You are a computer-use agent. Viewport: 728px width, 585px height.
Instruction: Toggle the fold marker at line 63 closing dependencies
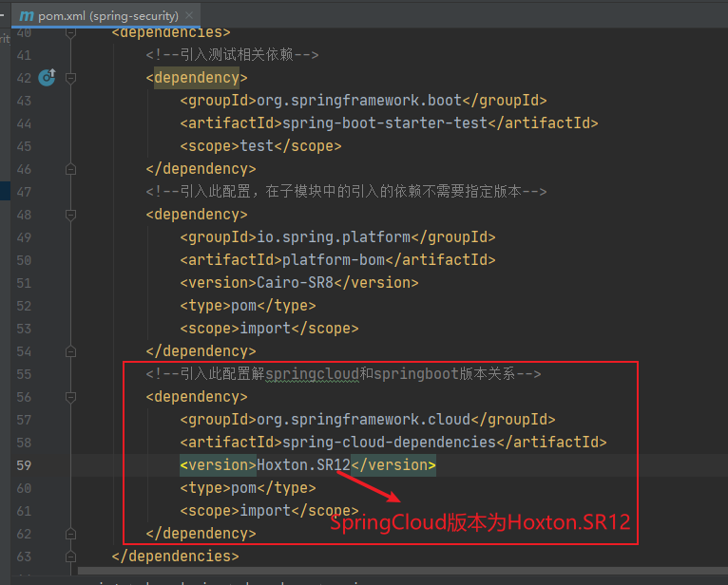70,557
